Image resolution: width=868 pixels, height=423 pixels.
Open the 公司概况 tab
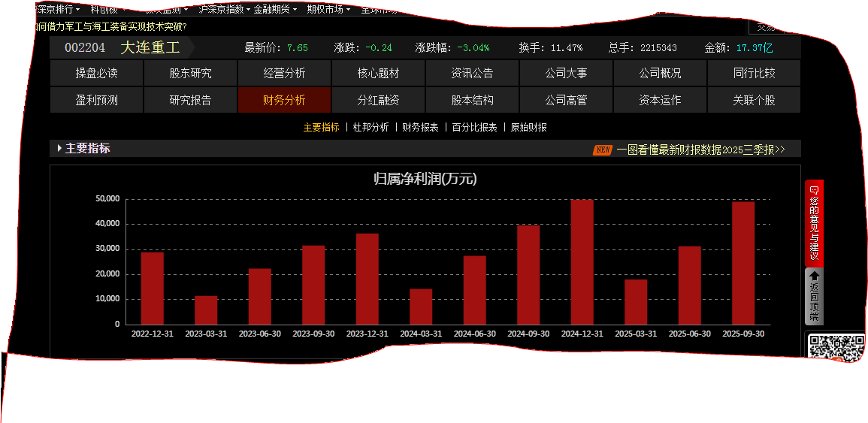click(660, 73)
